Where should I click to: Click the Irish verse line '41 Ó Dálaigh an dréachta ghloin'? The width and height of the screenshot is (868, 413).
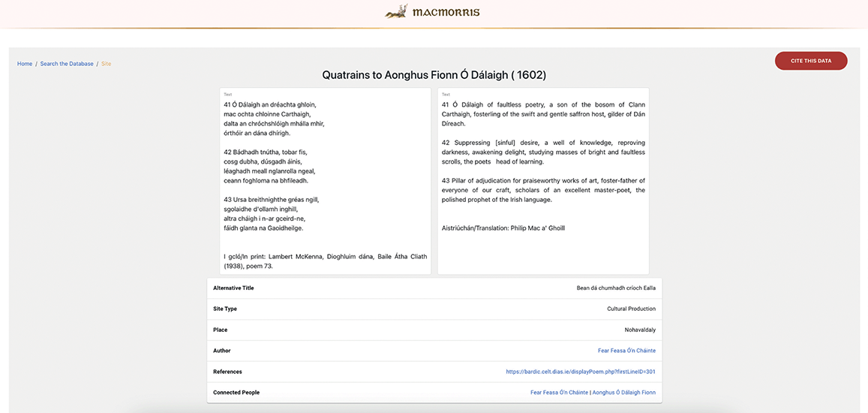point(270,104)
